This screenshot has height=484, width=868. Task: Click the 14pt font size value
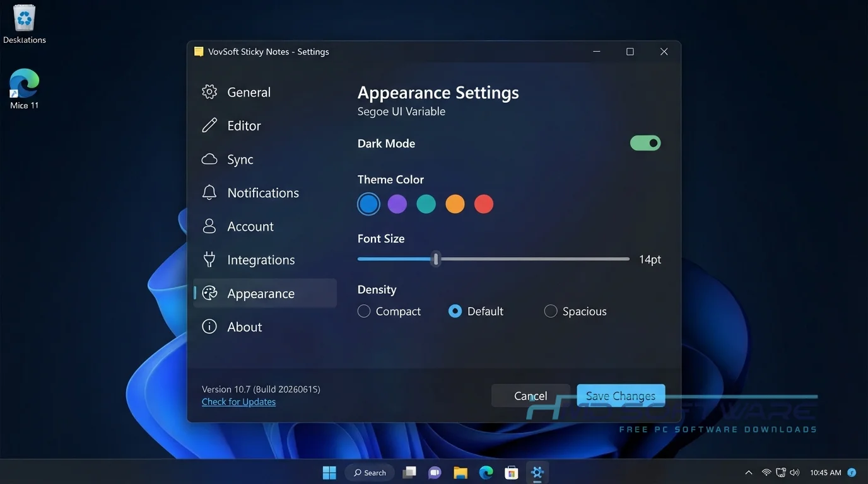[x=650, y=259]
